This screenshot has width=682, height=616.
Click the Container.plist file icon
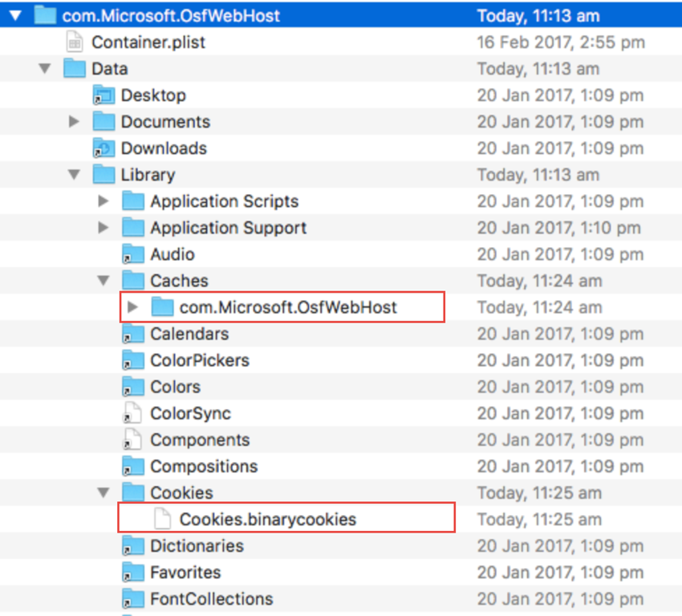75,43
